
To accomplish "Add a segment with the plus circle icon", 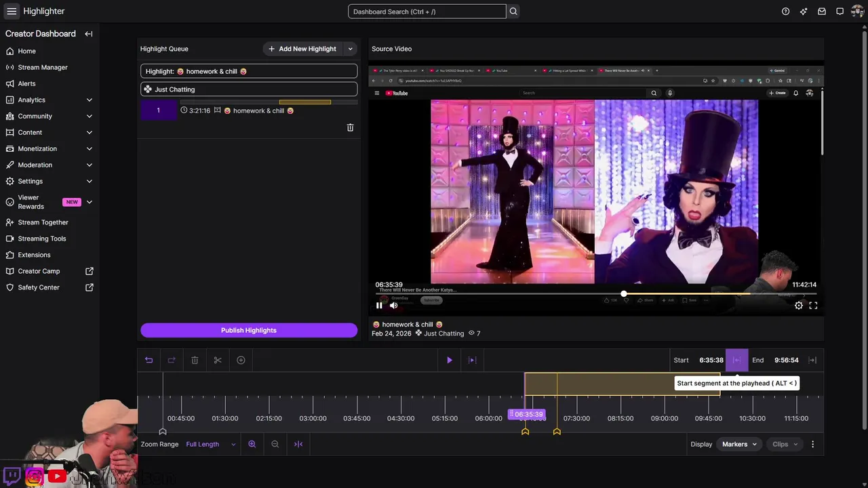I will point(241,360).
